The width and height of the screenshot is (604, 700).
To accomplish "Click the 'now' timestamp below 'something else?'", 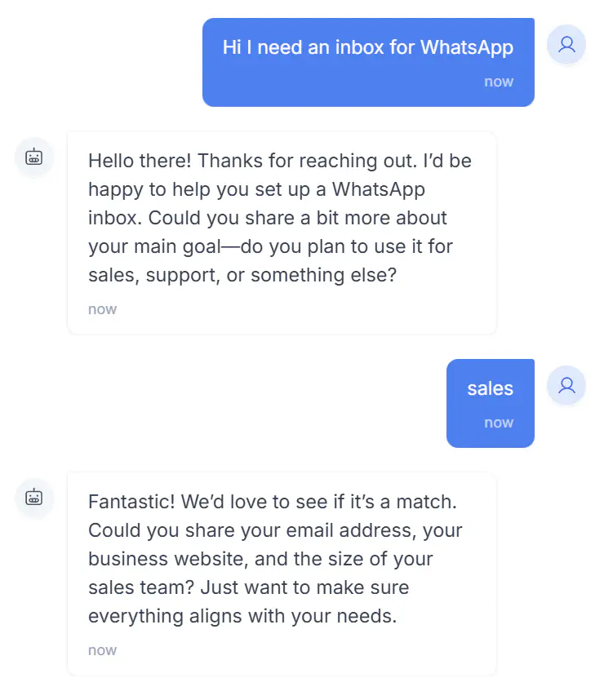I will tap(102, 309).
